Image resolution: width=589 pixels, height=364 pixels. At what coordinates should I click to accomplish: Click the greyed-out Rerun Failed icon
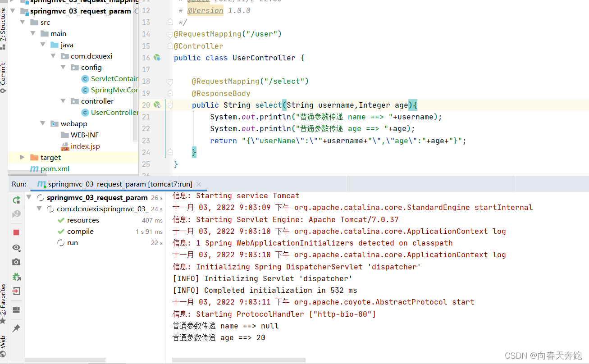point(16,214)
